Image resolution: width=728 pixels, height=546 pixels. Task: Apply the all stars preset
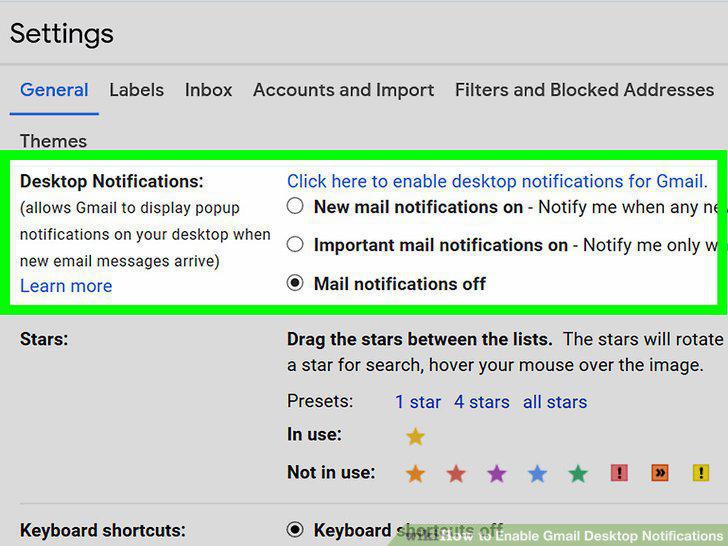tap(555, 402)
